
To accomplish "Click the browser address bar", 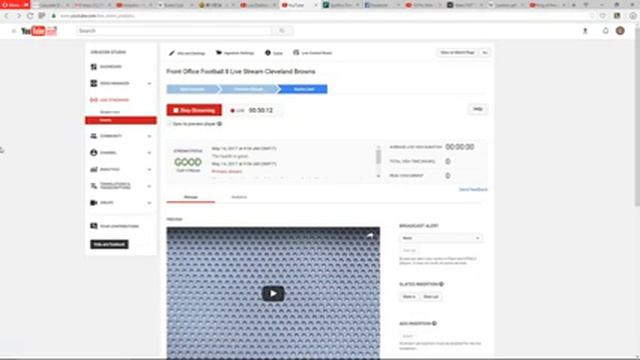I will click(322, 16).
